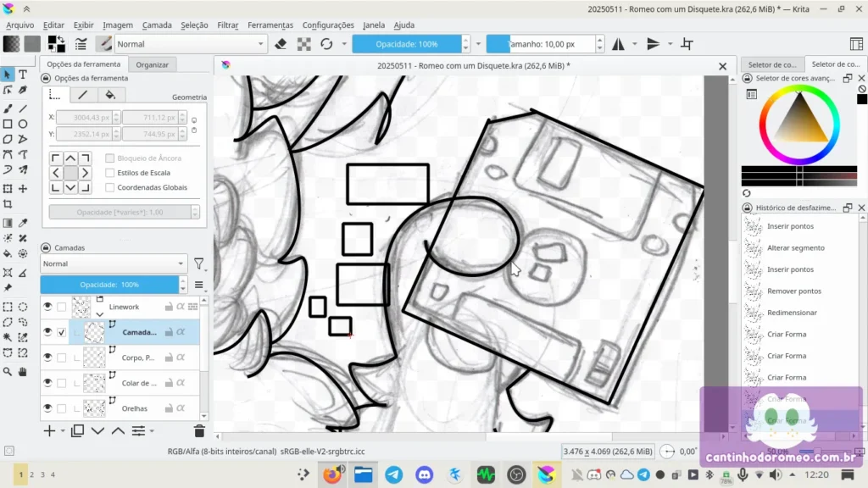Enable Coordenadas Globais checkbox

(x=109, y=187)
